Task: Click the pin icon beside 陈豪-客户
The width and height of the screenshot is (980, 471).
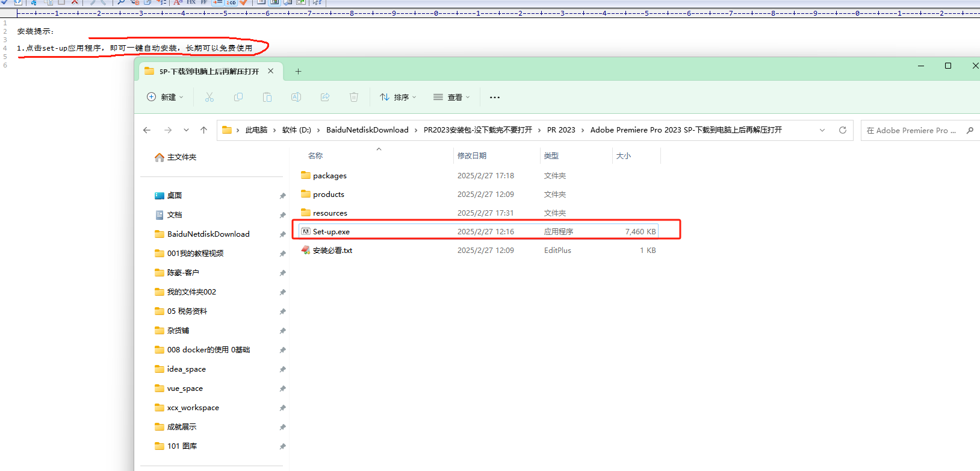Action: pyautogui.click(x=282, y=273)
